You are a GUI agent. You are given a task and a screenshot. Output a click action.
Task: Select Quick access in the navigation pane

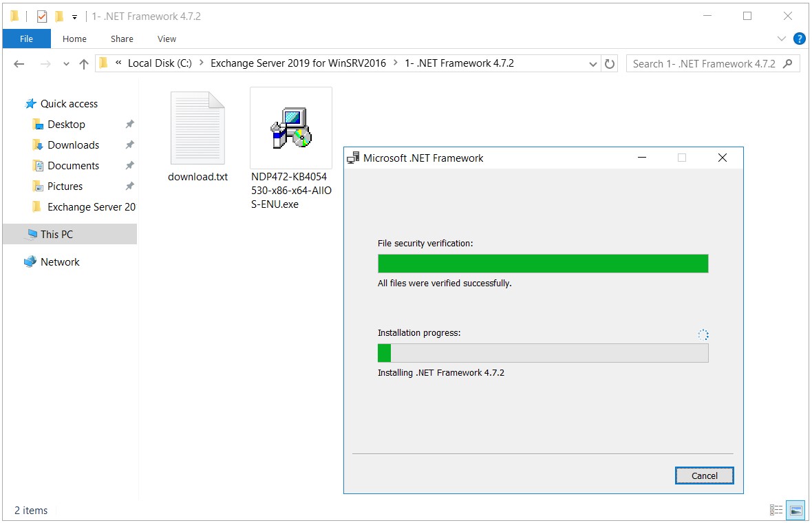click(70, 103)
